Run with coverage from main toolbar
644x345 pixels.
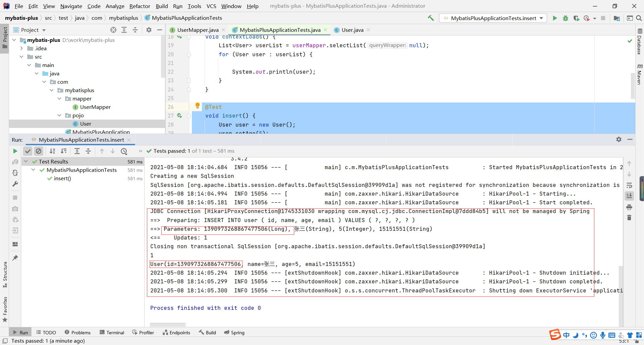point(576,18)
